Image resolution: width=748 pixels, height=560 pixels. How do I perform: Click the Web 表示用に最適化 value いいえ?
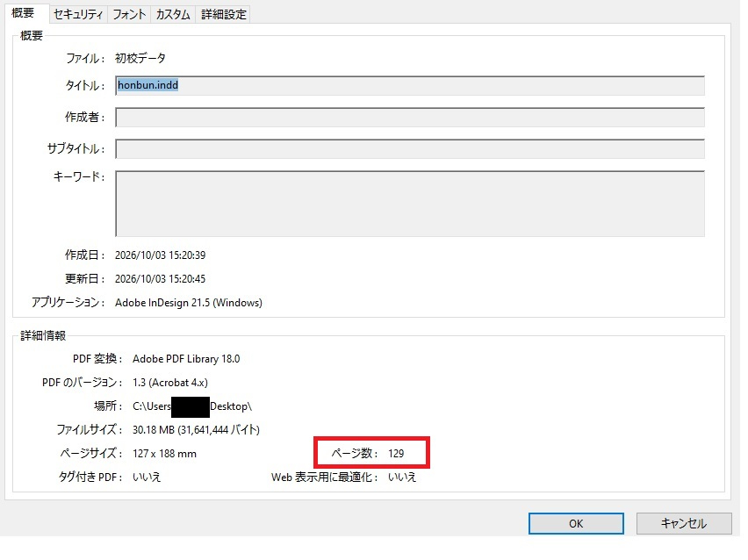coord(402,477)
